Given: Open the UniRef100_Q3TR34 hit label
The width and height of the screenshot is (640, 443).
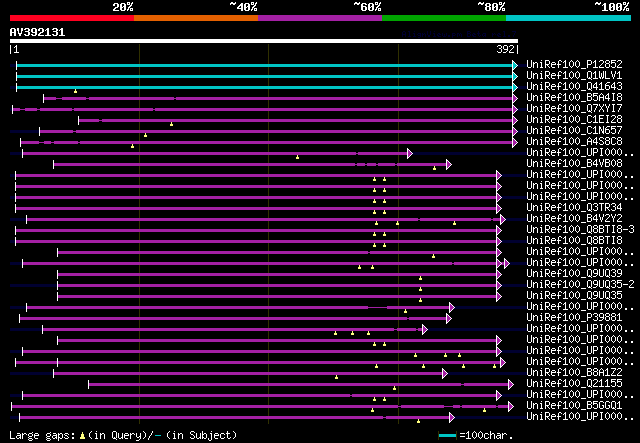Looking at the screenshot, I should click(x=573, y=208).
